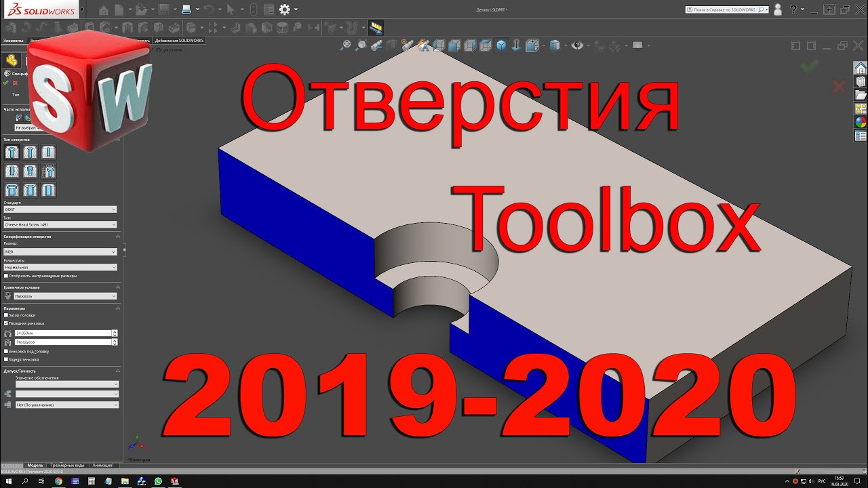This screenshot has width=868, height=488.
Task: Click the Open file icon
Action: click(x=140, y=10)
